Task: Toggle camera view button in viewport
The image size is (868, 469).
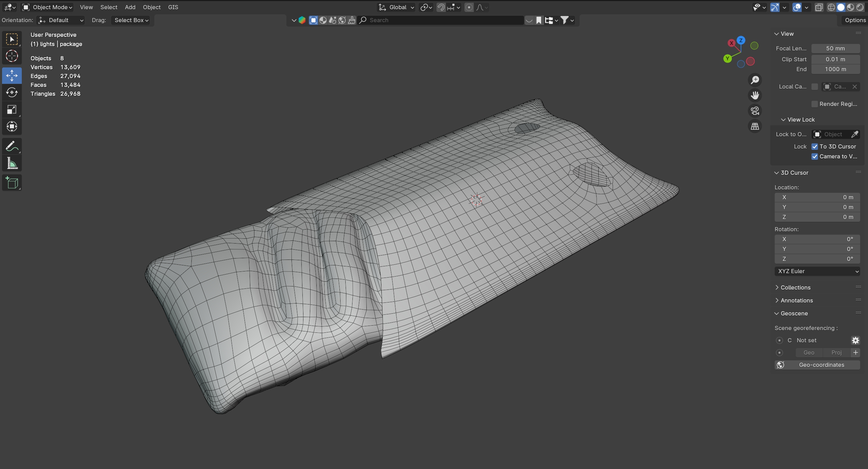Action: (x=755, y=111)
